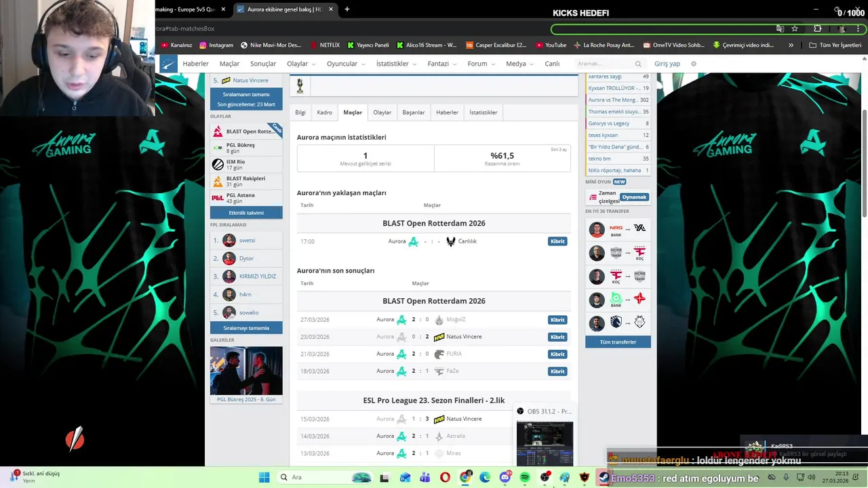Expand the Olaylar menu in the top navigation

pos(301,64)
